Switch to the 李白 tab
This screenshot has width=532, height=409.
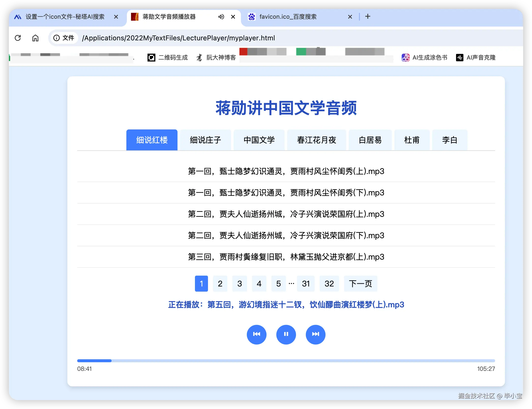(449, 140)
